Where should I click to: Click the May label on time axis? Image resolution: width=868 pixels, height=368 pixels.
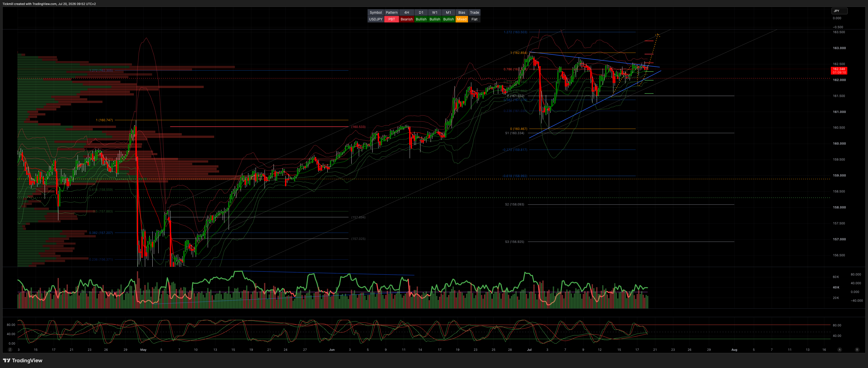144,350
